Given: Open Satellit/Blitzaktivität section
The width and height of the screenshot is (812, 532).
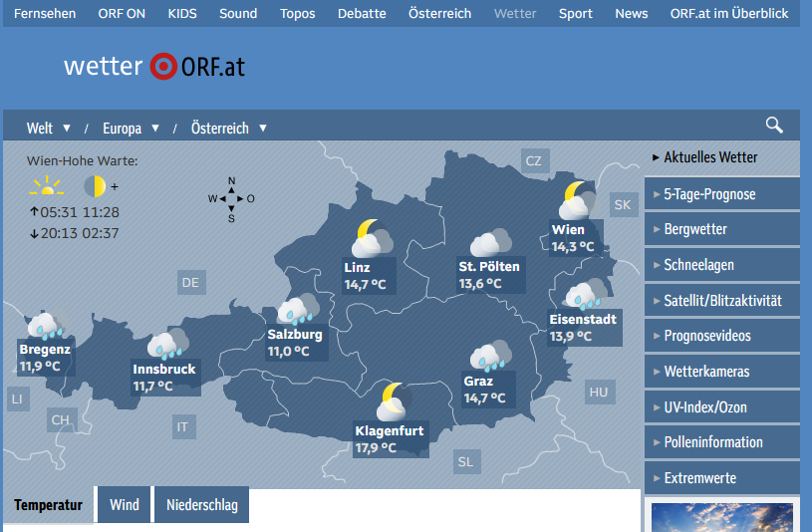Looking at the screenshot, I should coord(722,301).
